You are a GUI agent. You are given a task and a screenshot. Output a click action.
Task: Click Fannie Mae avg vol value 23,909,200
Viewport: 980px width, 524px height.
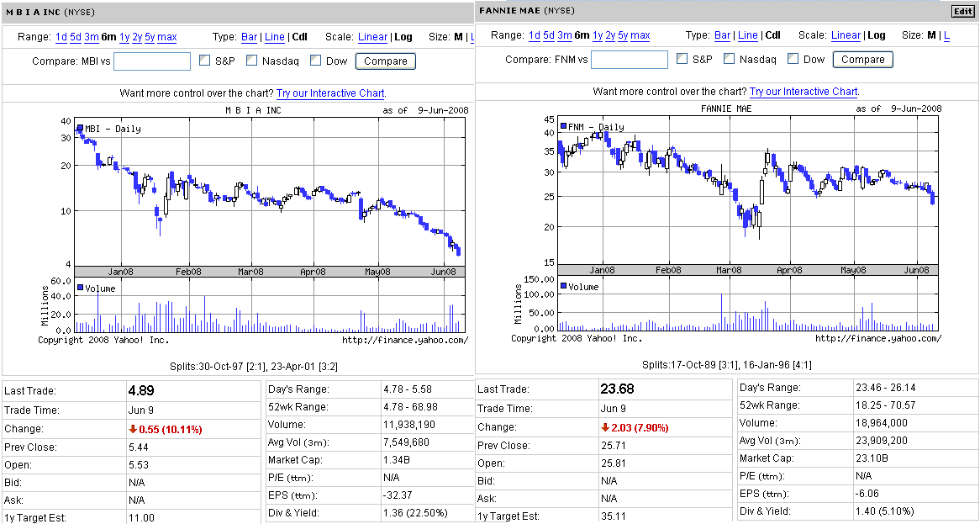click(882, 440)
